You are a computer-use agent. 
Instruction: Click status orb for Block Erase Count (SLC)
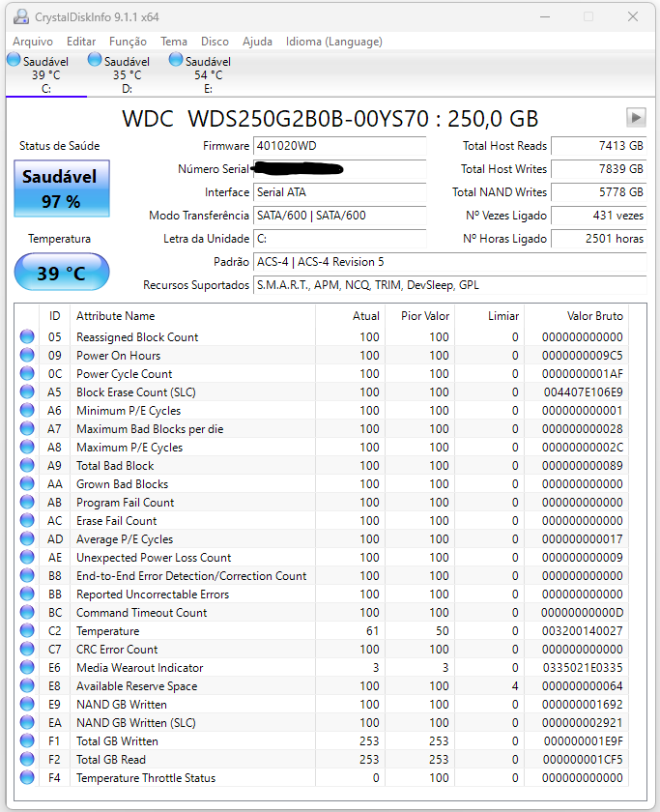pos(27,391)
